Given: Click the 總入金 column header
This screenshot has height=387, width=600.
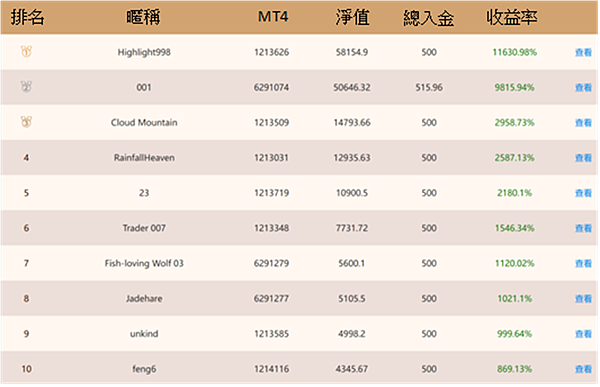Looking at the screenshot, I should tap(429, 18).
